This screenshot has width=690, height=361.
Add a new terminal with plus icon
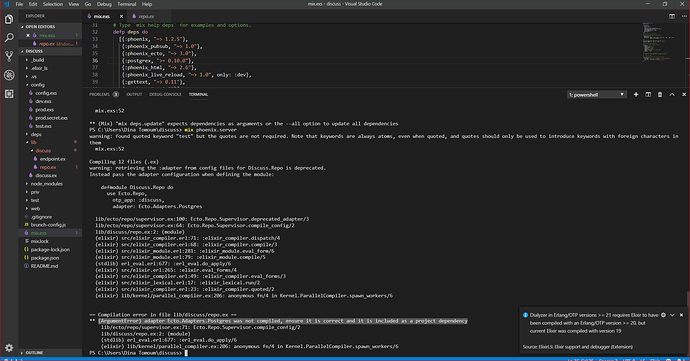(x=636, y=95)
